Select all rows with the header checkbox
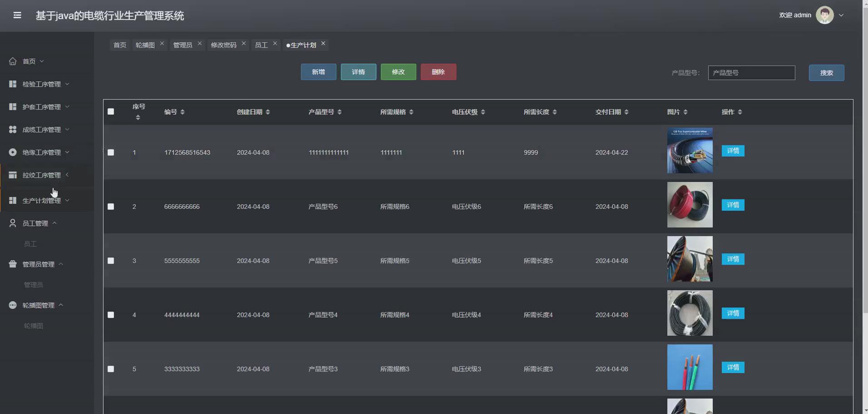Image resolution: width=868 pixels, height=414 pixels. click(x=111, y=112)
